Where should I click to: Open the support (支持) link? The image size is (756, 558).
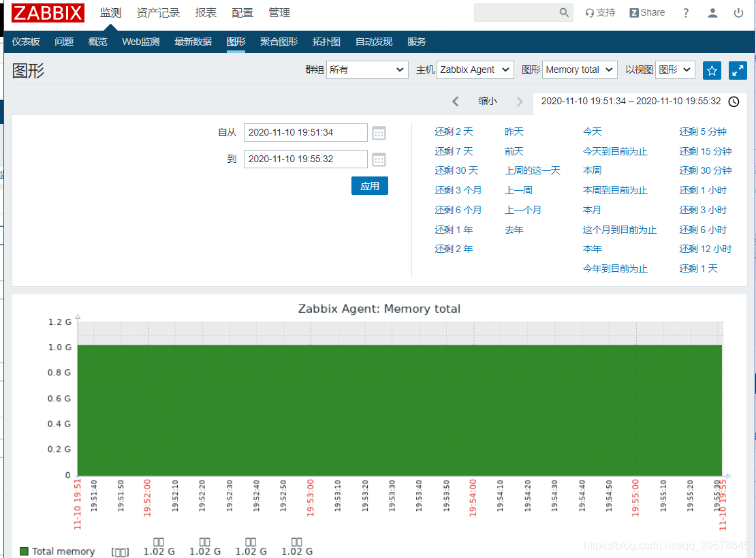600,12
